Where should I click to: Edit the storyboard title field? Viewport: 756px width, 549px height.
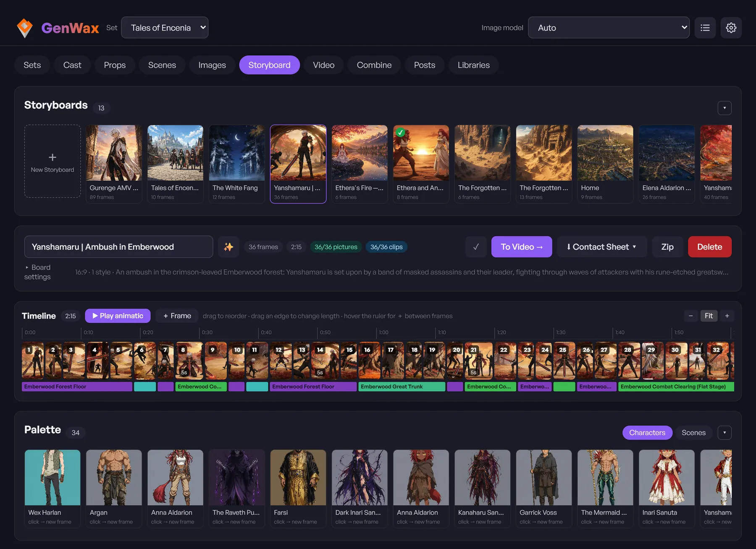point(118,247)
